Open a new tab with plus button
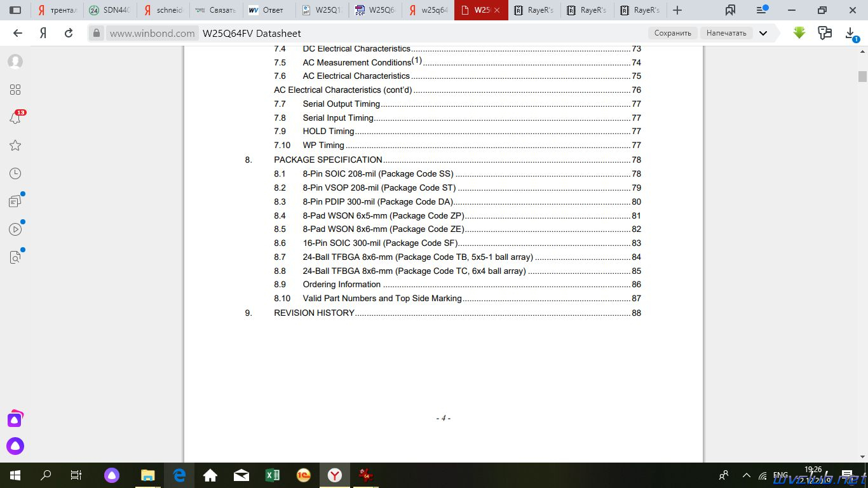 click(677, 10)
